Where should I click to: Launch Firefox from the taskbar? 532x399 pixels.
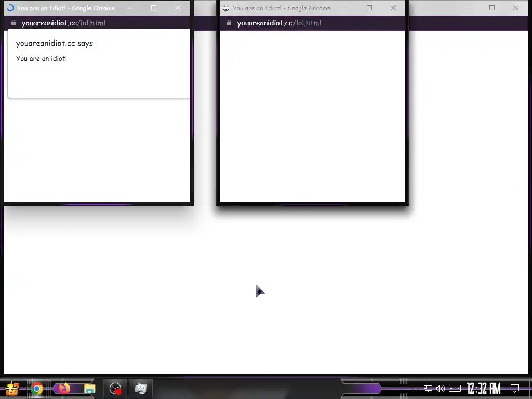pyautogui.click(x=64, y=388)
